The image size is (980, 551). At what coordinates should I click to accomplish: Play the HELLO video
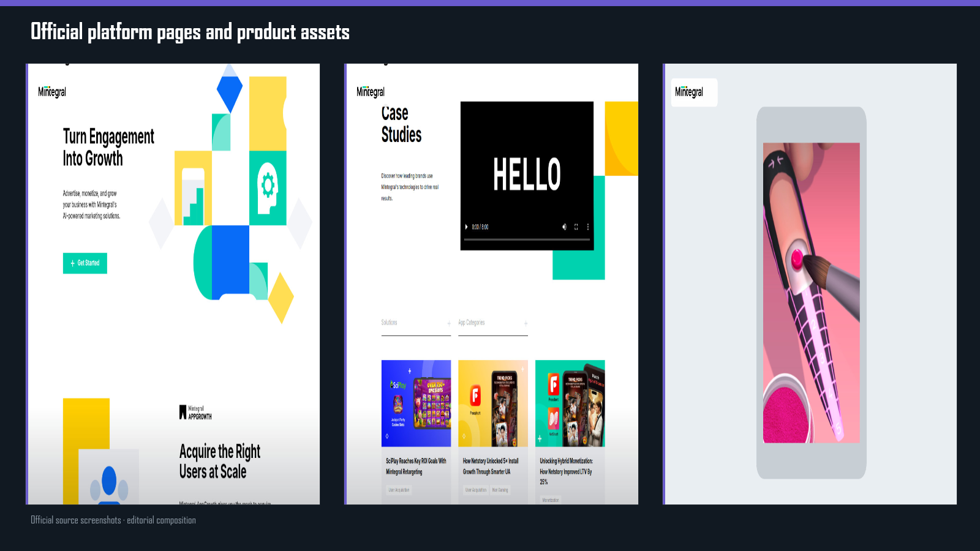[467, 227]
